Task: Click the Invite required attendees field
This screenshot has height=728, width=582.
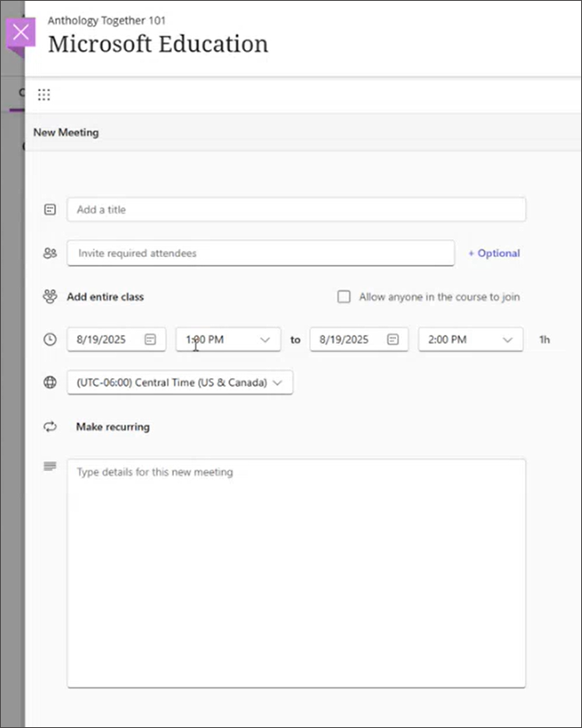Action: click(262, 253)
